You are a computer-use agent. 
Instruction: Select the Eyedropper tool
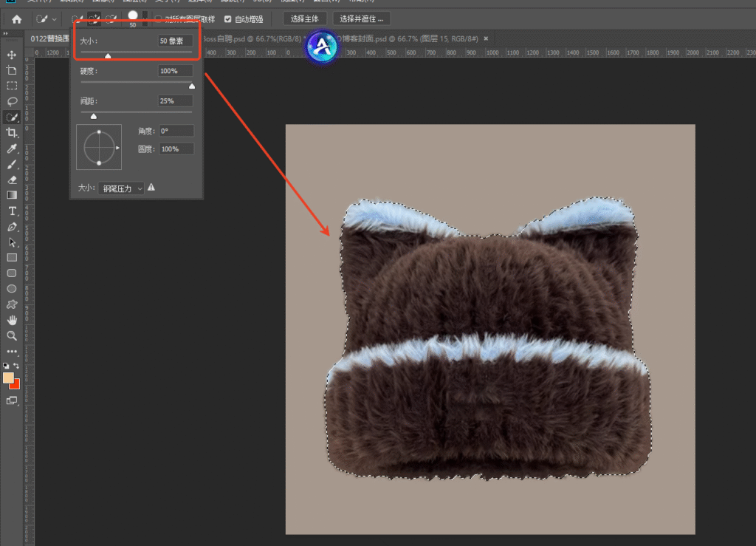12,149
